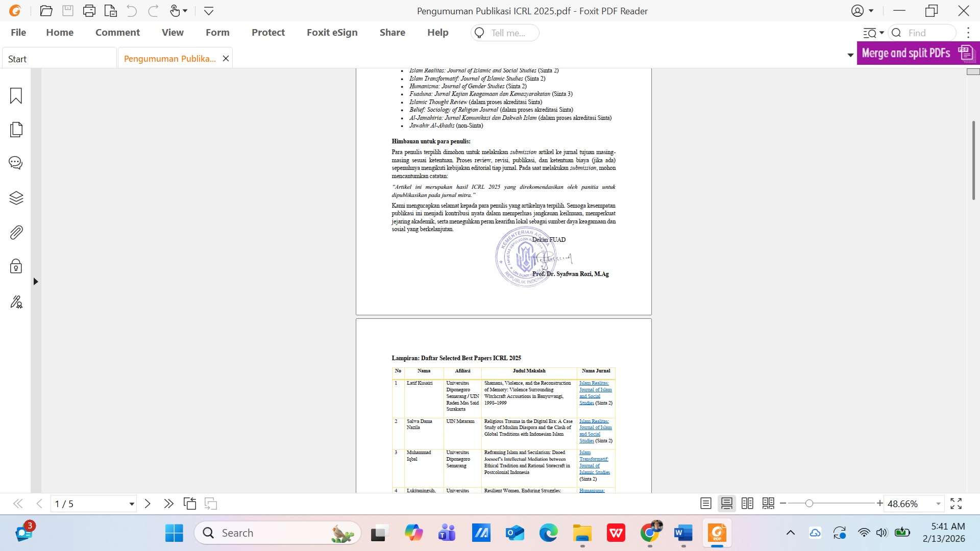Click the zoom slider handle
This screenshot has width=980, height=551.
pyautogui.click(x=809, y=504)
